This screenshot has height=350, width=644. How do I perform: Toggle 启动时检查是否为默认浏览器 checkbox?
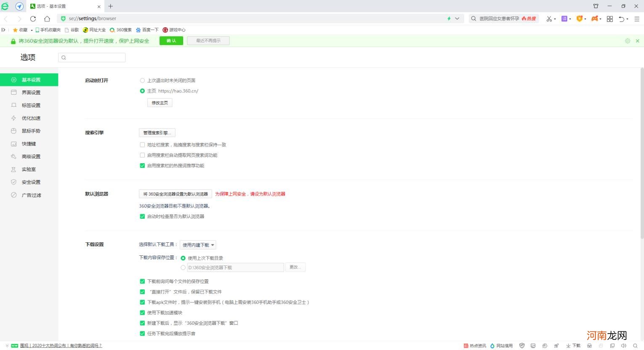142,216
